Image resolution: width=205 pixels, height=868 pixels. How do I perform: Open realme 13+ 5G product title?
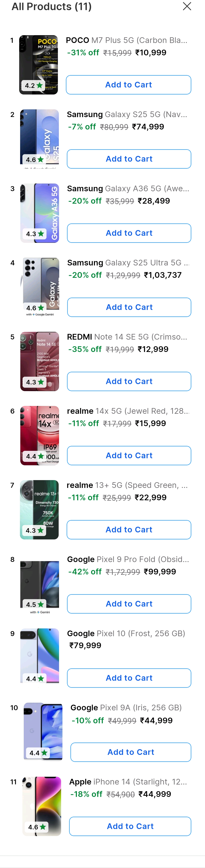click(x=127, y=485)
